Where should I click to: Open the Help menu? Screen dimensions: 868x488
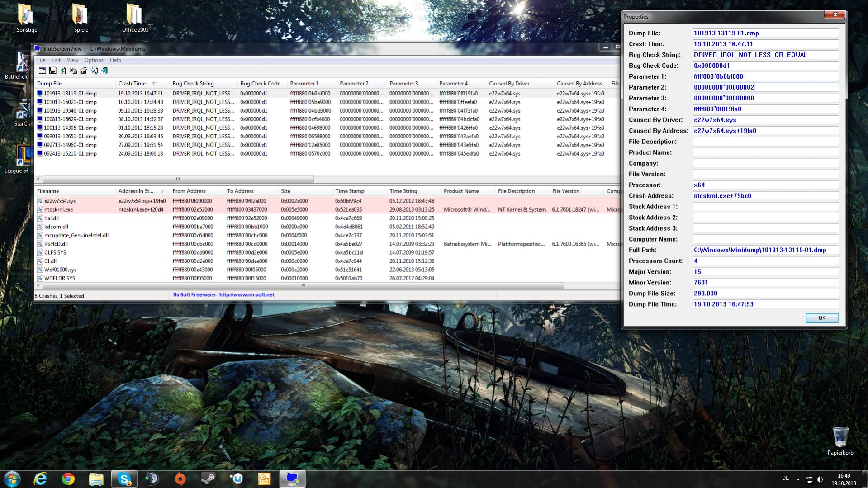pos(115,60)
